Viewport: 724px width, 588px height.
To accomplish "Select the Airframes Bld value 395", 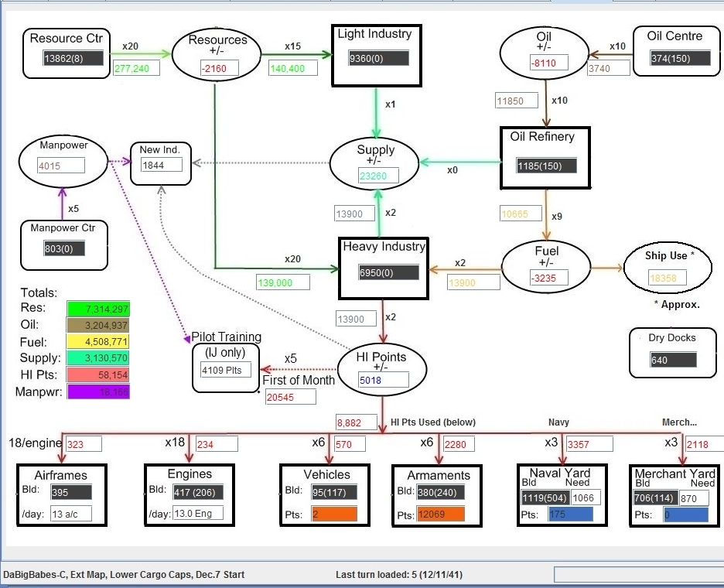I will [x=70, y=492].
